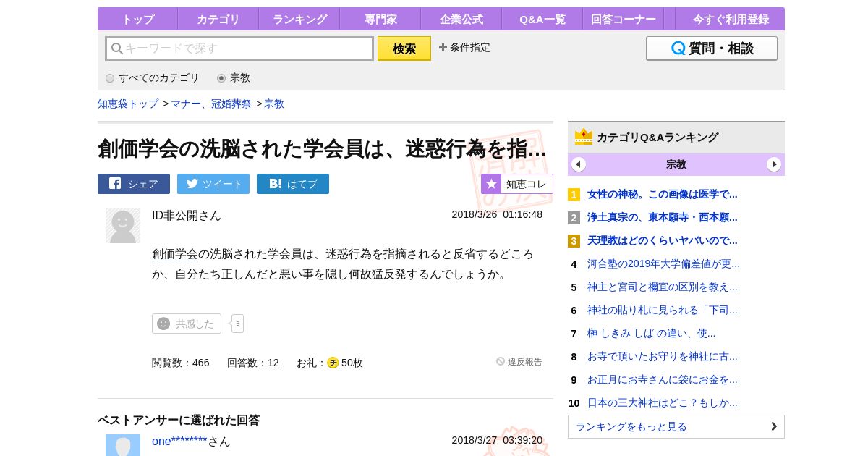Click the smiley face icon on 共感した
This screenshot has width=868, height=456.
point(163,324)
